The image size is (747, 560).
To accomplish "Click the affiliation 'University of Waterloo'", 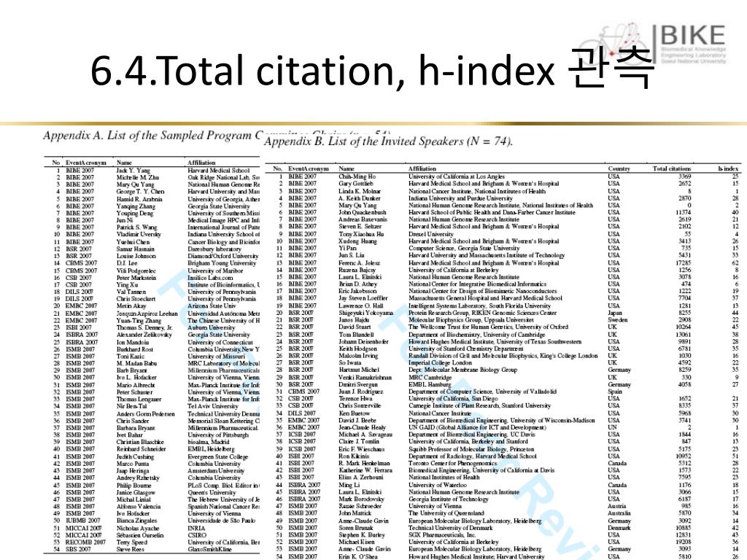I will click(x=438, y=485).
